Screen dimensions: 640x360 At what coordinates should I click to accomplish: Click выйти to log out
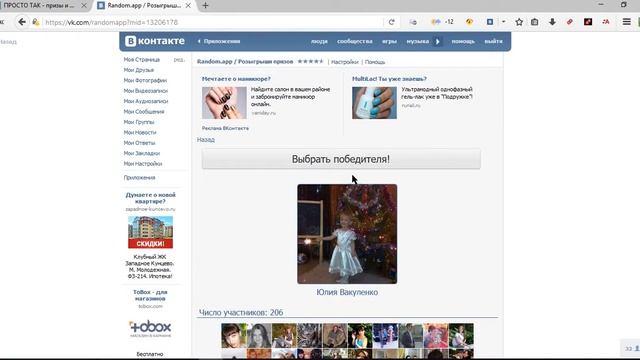pos(493,41)
